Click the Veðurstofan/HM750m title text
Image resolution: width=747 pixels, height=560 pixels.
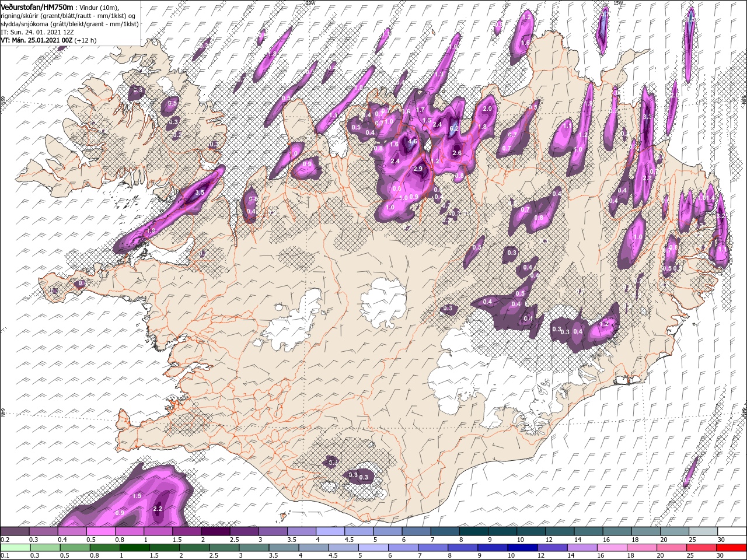pyautogui.click(x=37, y=6)
